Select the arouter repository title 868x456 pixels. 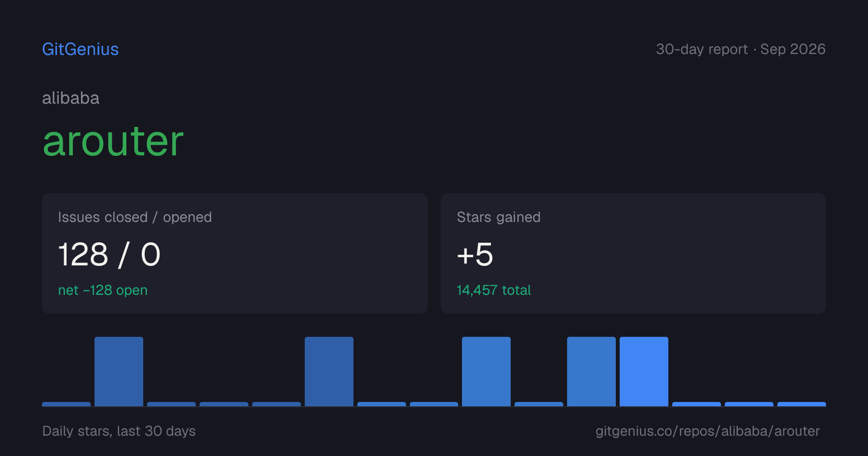(x=113, y=141)
